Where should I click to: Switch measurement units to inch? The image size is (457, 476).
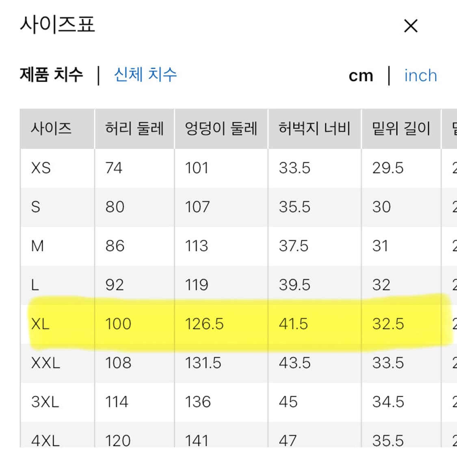click(x=420, y=76)
